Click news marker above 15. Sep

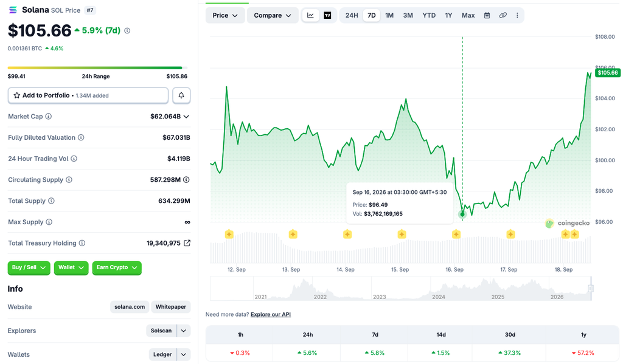[402, 234]
